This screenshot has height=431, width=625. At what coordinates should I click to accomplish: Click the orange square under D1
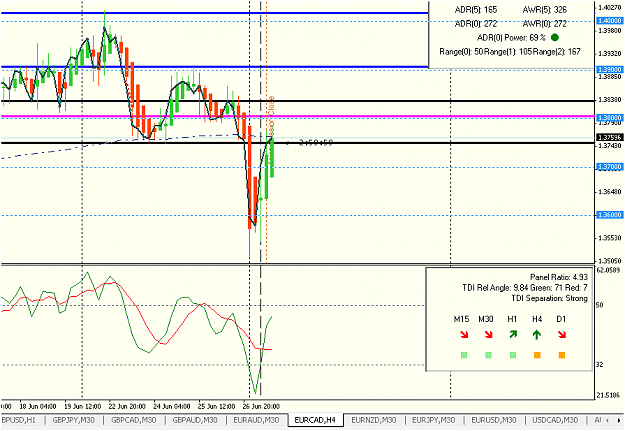tap(562, 355)
